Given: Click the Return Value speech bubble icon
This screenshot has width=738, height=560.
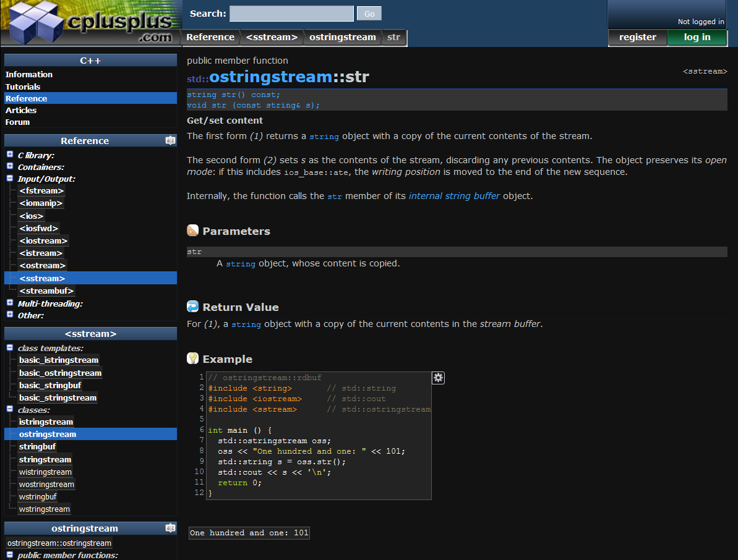Looking at the screenshot, I should tap(192, 307).
